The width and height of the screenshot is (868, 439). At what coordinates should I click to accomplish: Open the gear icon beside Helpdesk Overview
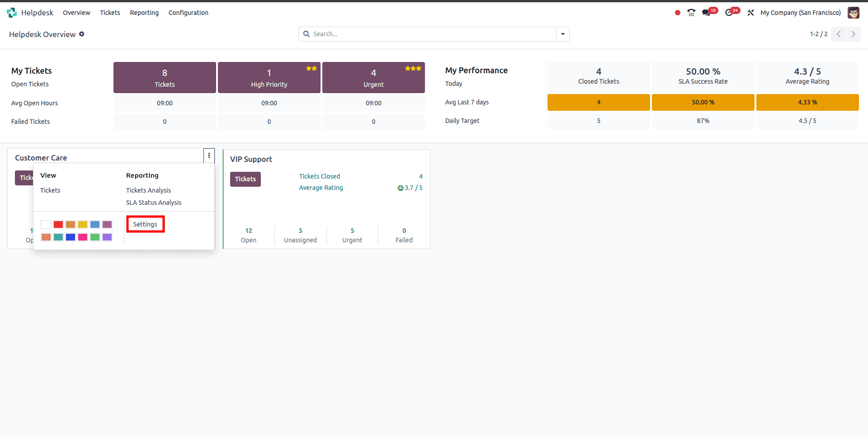click(82, 34)
